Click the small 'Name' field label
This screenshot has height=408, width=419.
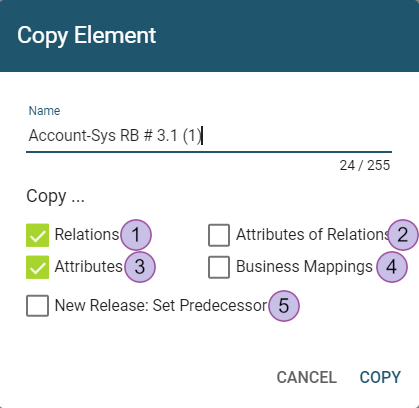(44, 111)
